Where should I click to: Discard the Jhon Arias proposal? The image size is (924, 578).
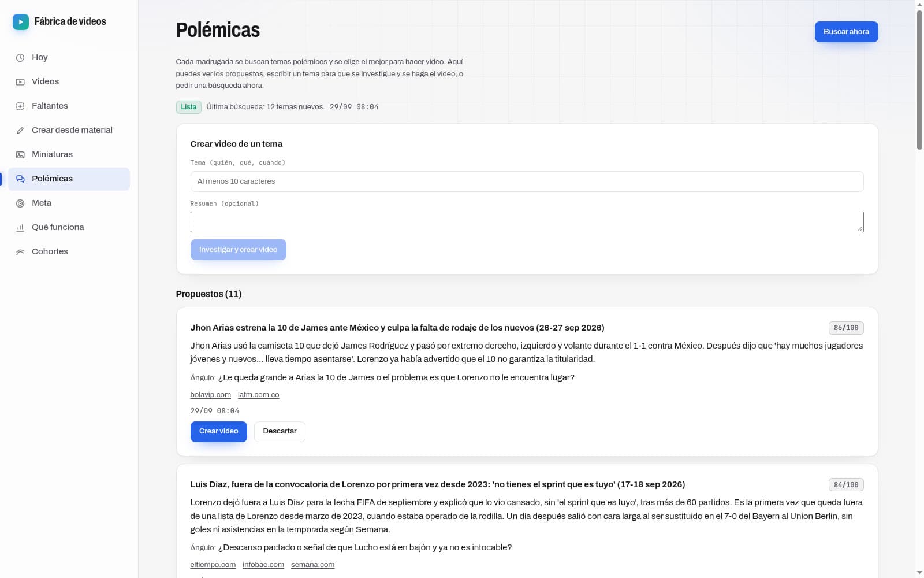click(280, 431)
